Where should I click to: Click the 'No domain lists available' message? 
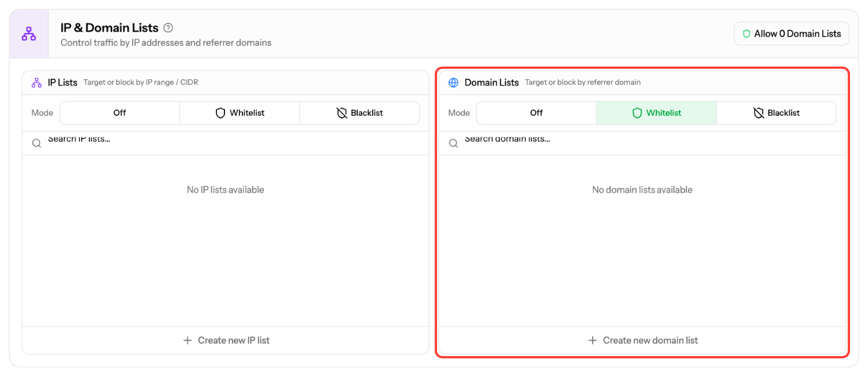coord(642,190)
